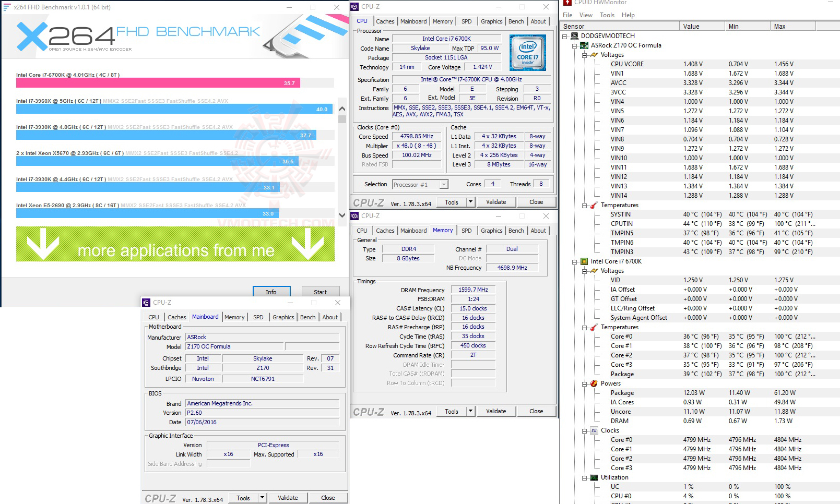
Task: Open the Tools dropdown arrow in CPU-Z Processor window
Action: point(470,202)
